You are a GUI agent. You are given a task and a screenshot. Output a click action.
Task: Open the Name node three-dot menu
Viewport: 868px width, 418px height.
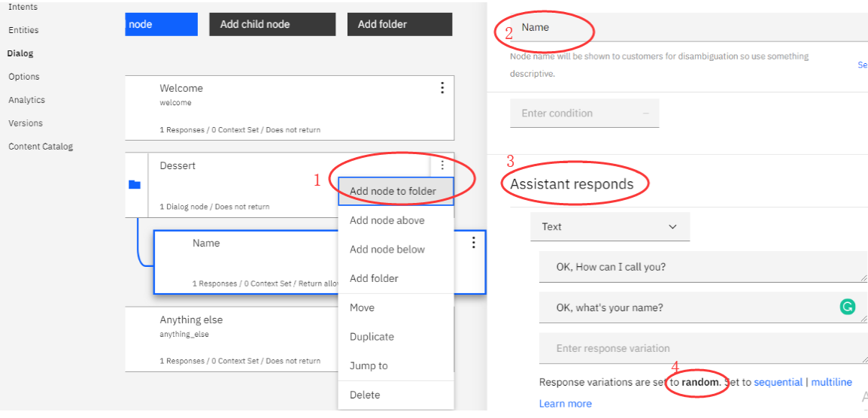point(473,242)
